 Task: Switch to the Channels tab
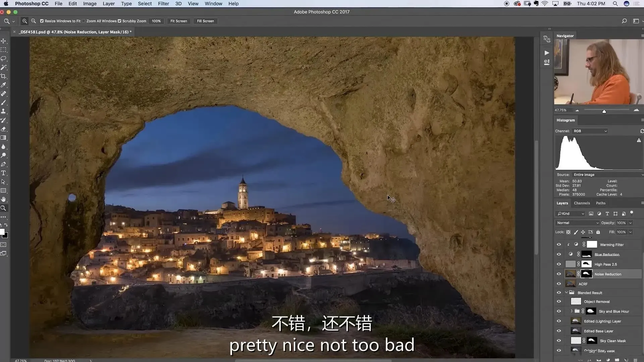pos(582,203)
